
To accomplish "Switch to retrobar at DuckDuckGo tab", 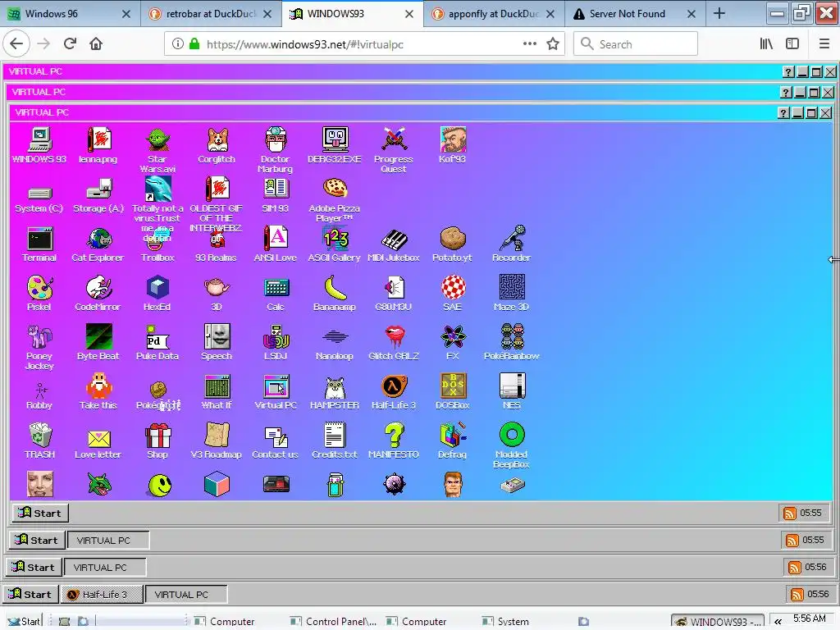I will 211,14.
